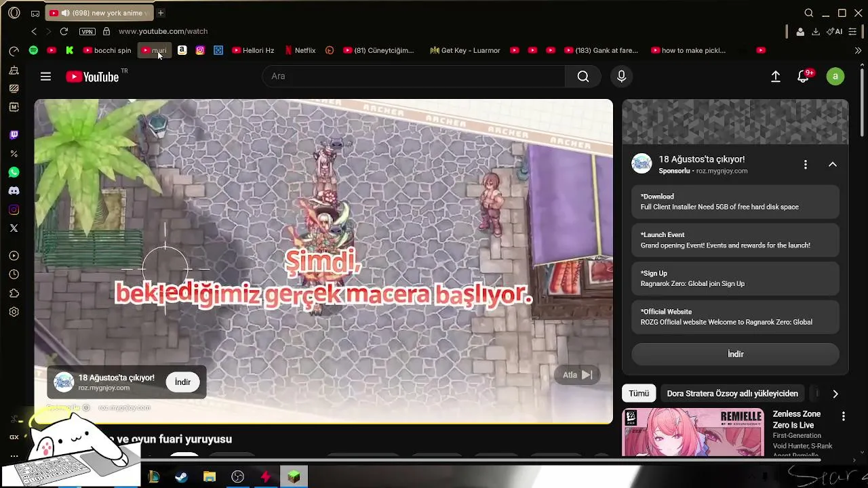Open Steam from the taskbar
Image resolution: width=868 pixels, height=488 pixels.
[x=181, y=477]
